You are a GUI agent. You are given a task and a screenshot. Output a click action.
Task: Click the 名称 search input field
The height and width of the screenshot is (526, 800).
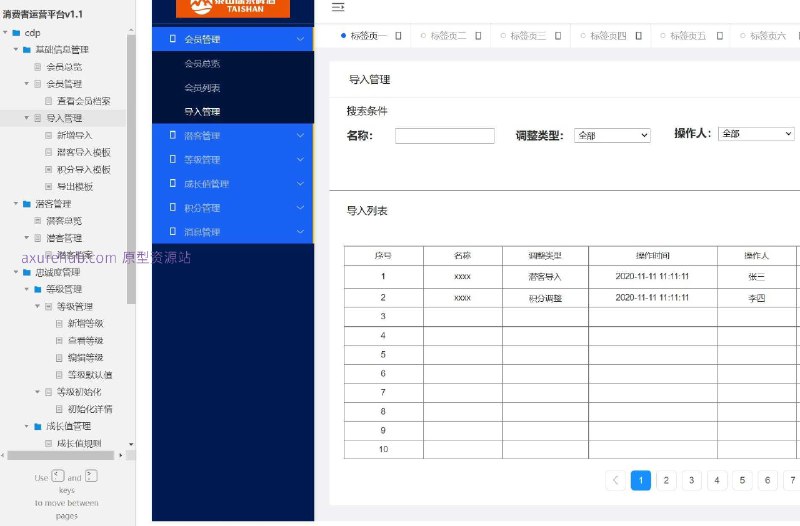tap(445, 136)
